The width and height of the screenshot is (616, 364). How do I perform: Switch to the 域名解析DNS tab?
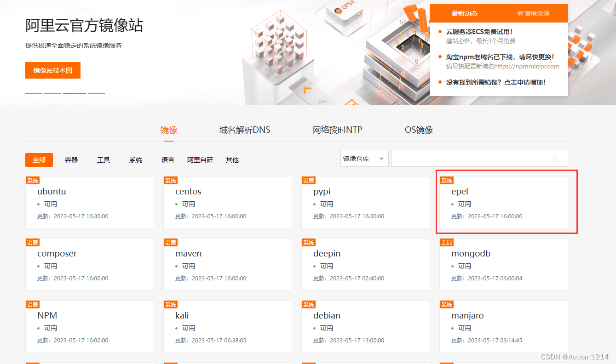(245, 130)
